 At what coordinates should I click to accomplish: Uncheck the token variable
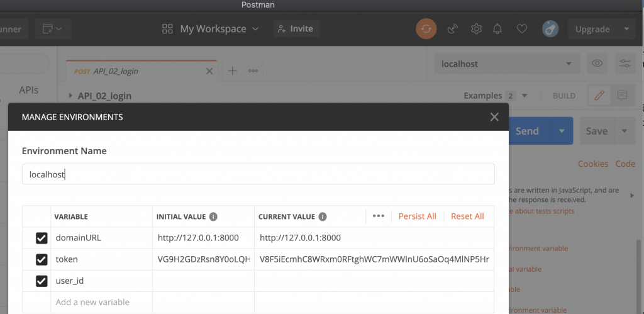42,259
